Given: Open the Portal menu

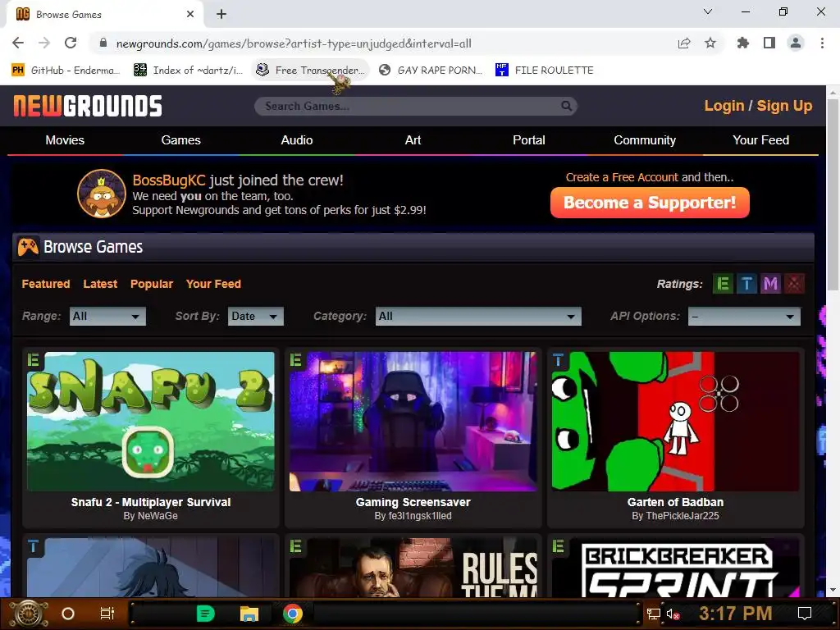Looking at the screenshot, I should point(529,140).
